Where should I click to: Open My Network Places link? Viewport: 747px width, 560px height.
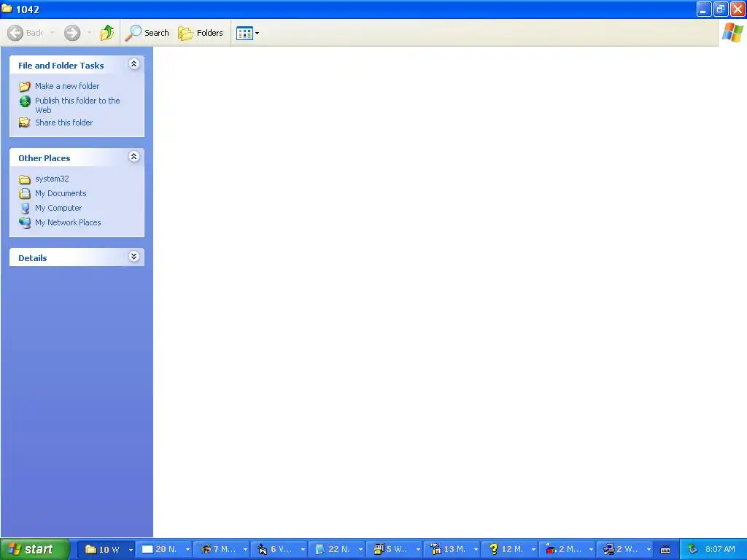click(x=68, y=222)
